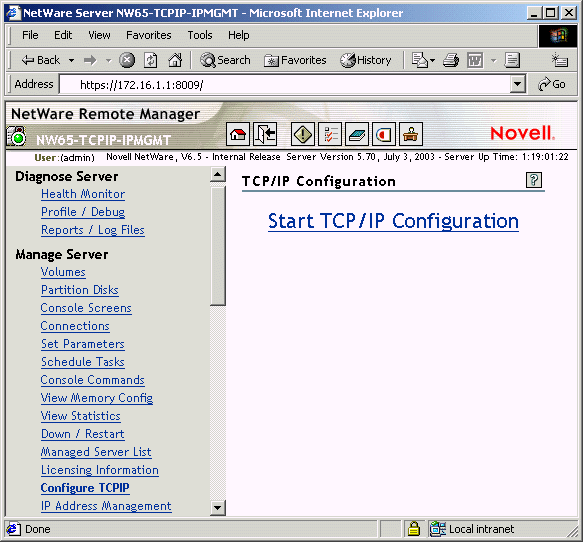Image resolution: width=583 pixels, height=542 pixels.
Task: Open the Connections link
Action: click(x=75, y=326)
